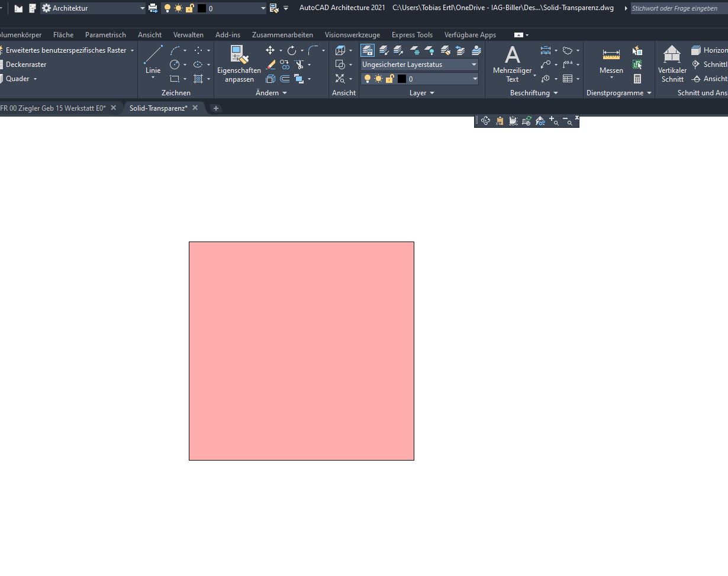Switch to the Verwalten ribbon tab
This screenshot has height=576, width=728.
pyautogui.click(x=188, y=35)
